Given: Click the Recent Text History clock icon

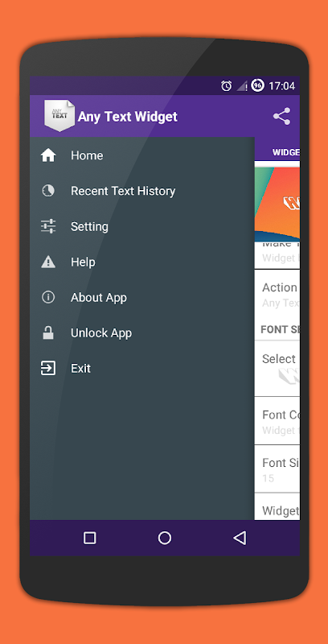Looking at the screenshot, I should [48, 191].
